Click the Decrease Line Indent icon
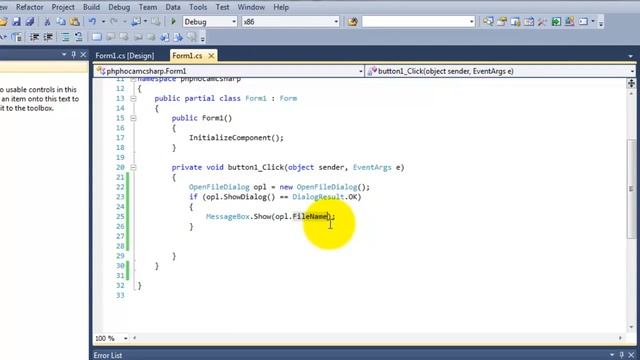 (34, 37)
